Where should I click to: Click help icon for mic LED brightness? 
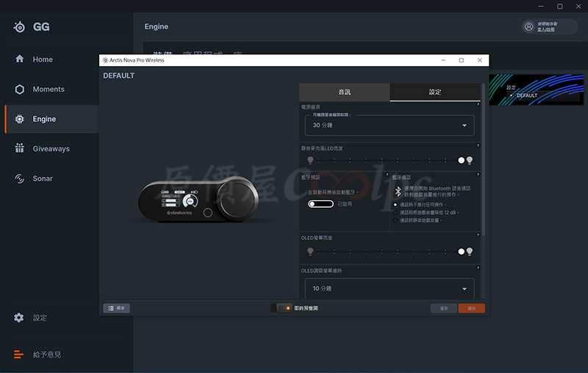478,145
